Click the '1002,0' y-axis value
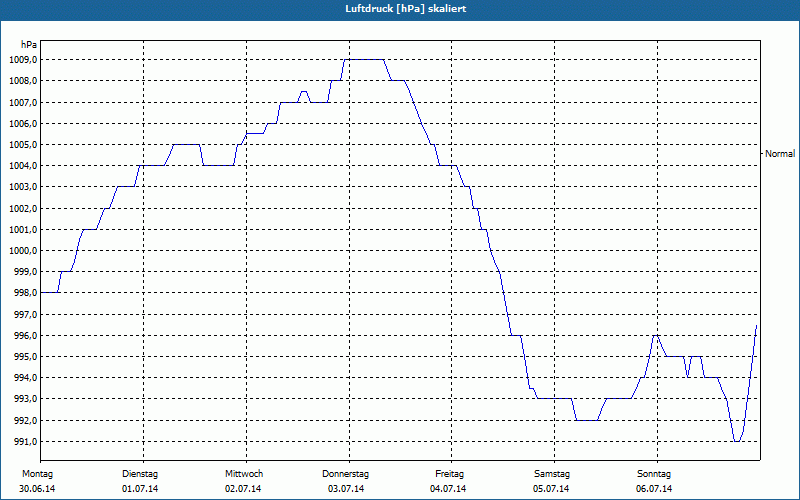 23,209
